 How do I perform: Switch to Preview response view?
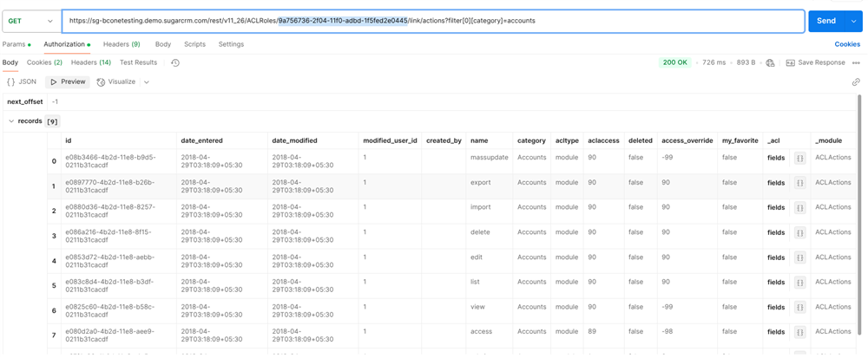(x=68, y=81)
